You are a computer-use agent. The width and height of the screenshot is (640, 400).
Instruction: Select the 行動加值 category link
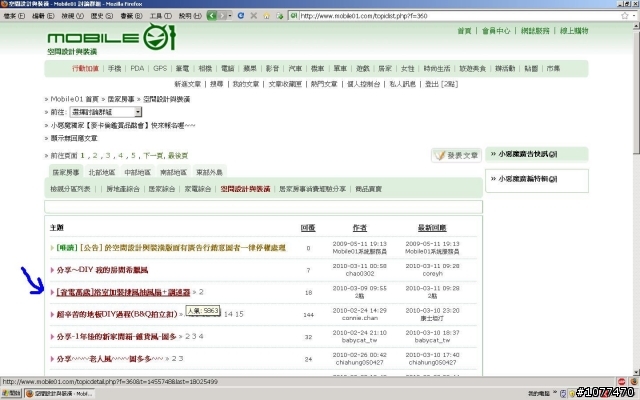coord(85,68)
